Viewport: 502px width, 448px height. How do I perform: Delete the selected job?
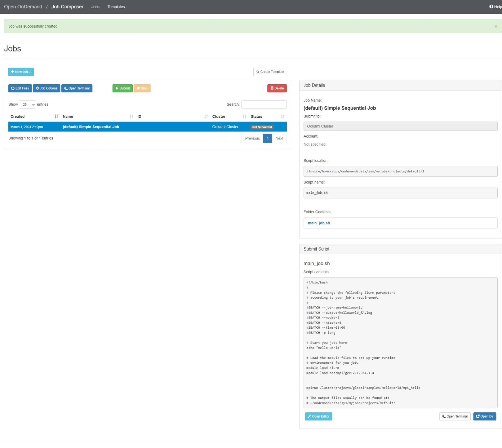[x=277, y=88]
